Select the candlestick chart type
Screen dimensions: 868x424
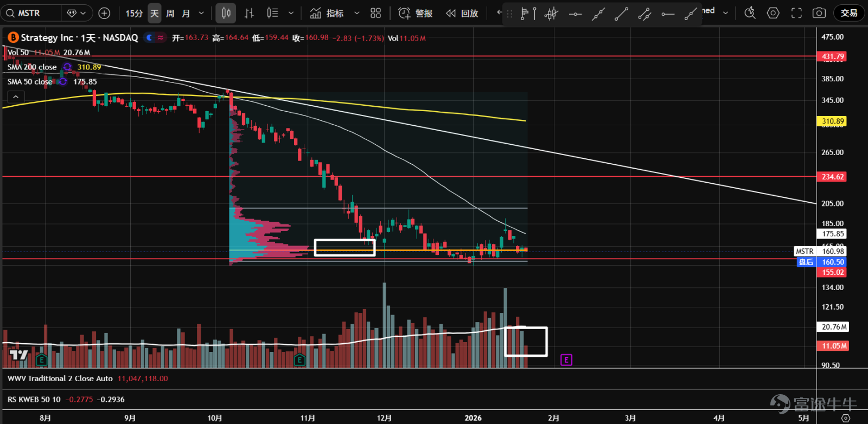(x=226, y=13)
